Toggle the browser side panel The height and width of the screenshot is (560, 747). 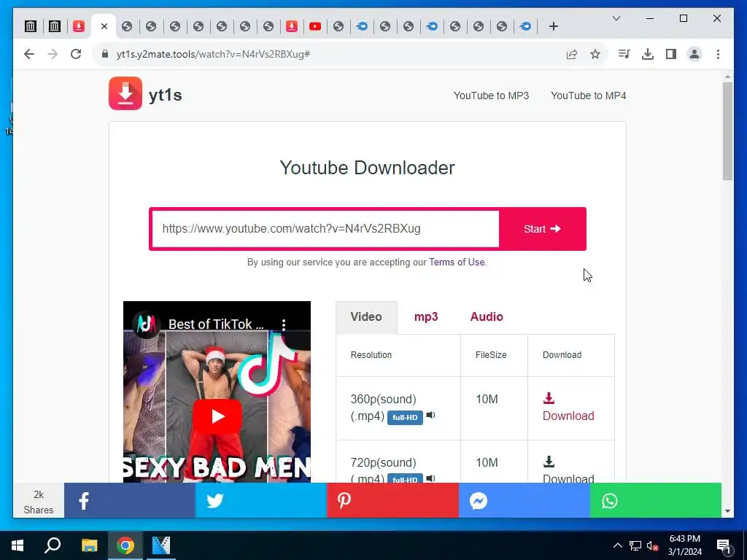(671, 54)
